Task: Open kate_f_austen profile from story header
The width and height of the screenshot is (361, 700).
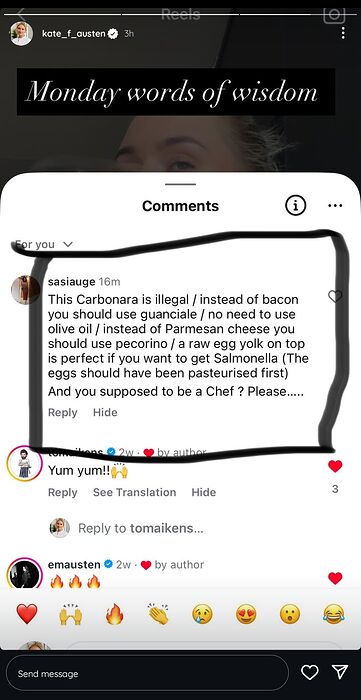Action: (75, 33)
